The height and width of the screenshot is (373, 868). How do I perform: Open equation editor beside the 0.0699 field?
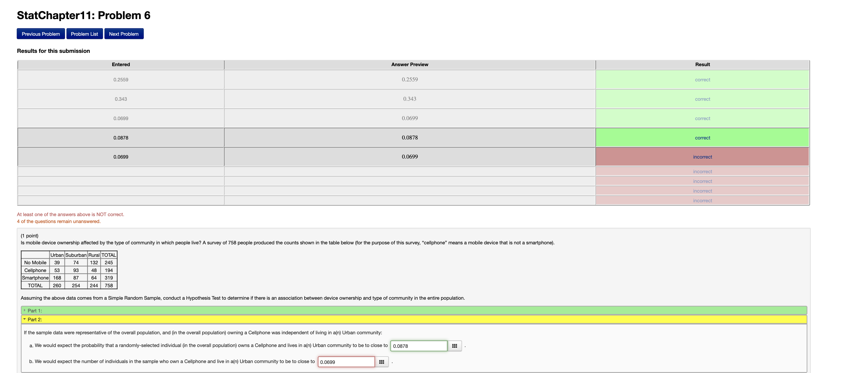(x=381, y=362)
